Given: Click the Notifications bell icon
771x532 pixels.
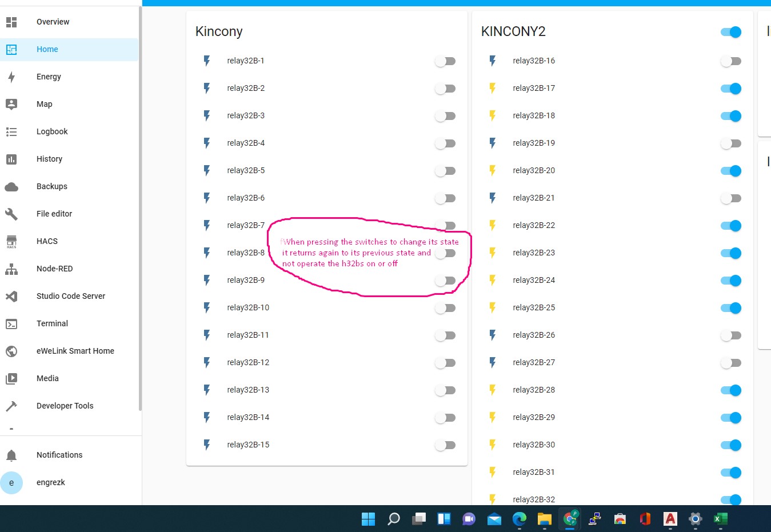Looking at the screenshot, I should click(x=11, y=455).
